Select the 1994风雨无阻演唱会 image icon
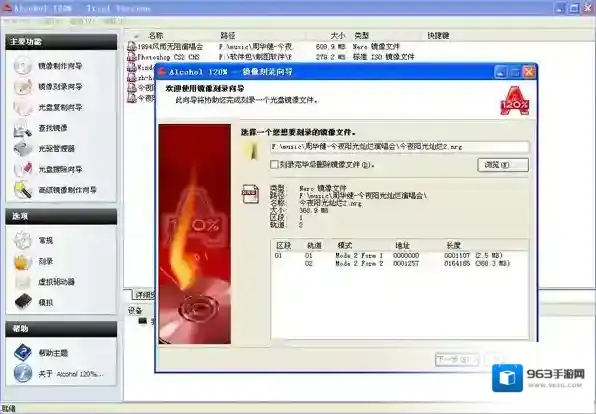Screen dimensions: 596x414 132,46
